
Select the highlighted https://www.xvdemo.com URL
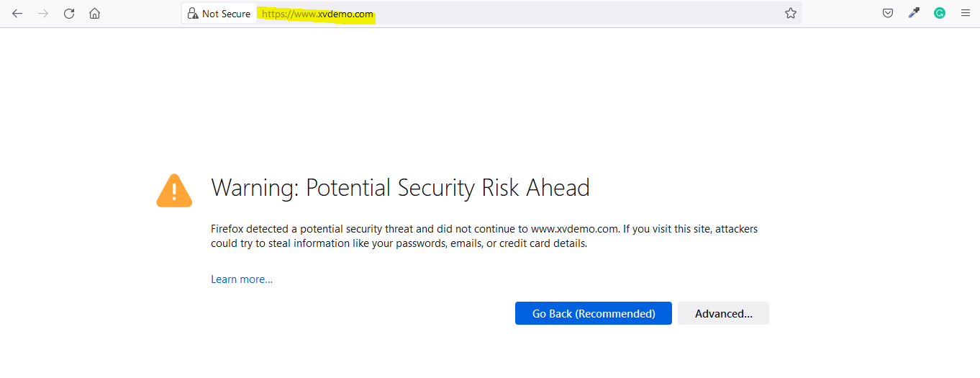pyautogui.click(x=317, y=14)
